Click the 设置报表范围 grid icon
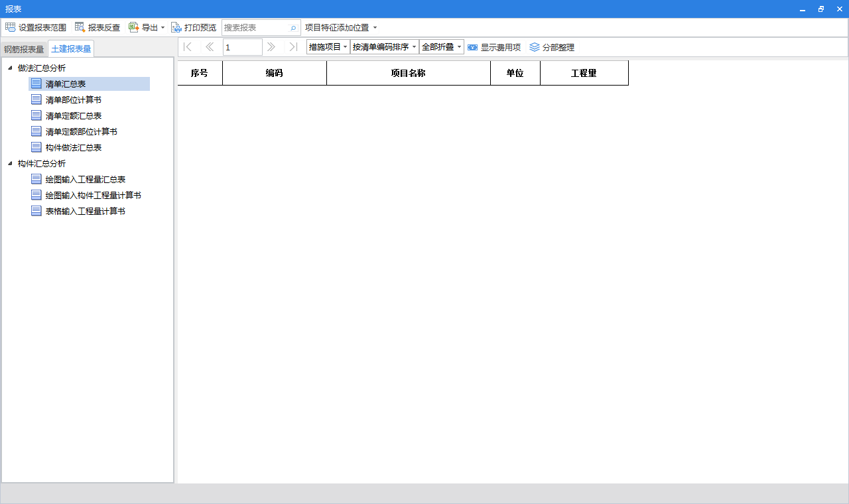This screenshot has width=849, height=504. click(10, 27)
